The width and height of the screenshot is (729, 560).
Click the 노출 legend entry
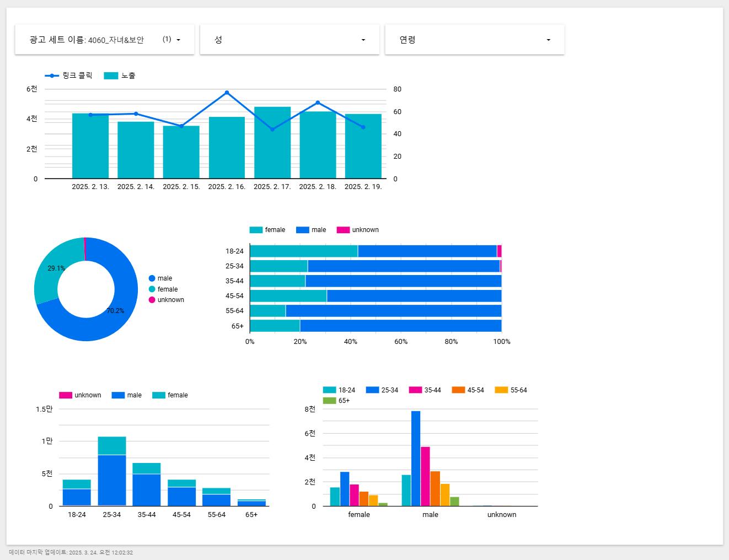coord(120,76)
